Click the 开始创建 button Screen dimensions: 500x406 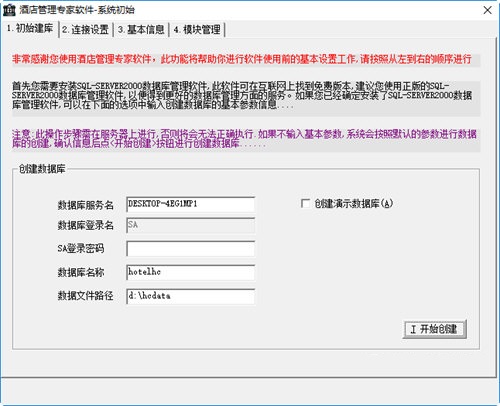coord(434,329)
